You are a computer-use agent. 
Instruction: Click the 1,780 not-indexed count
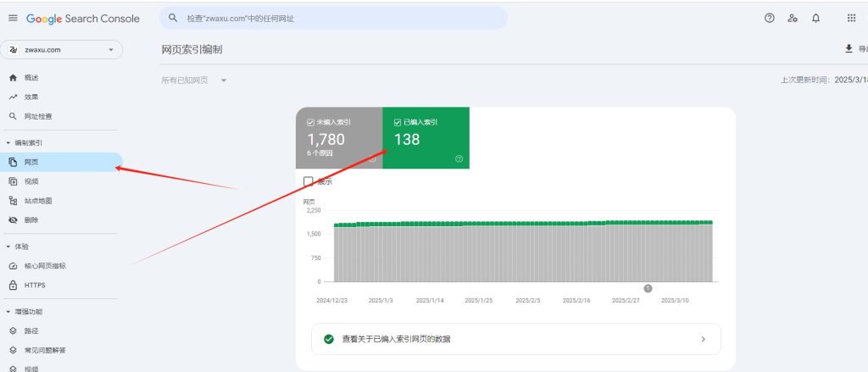pos(326,140)
